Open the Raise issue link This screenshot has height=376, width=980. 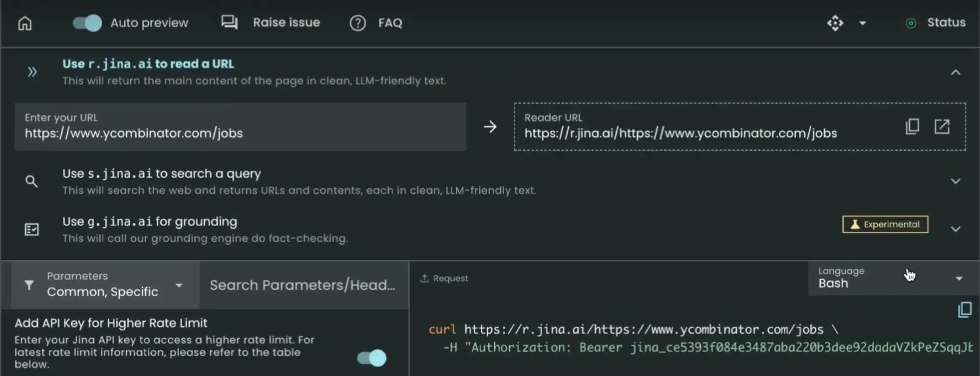[286, 22]
